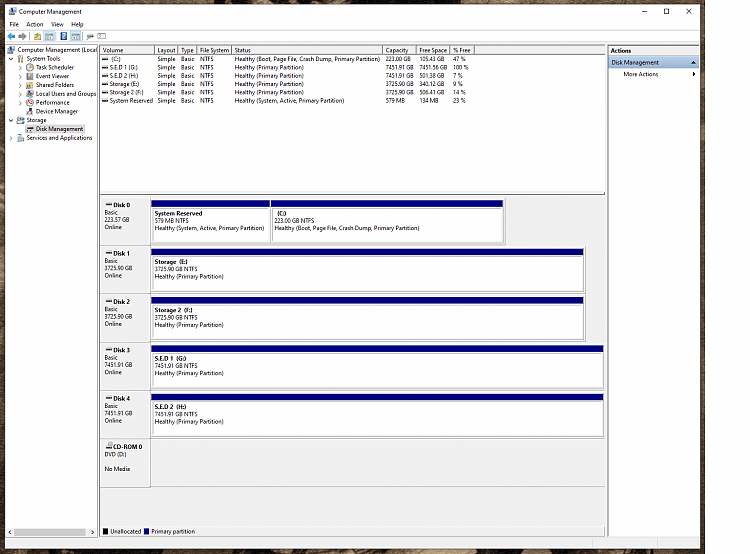
Task: Open the File menu
Action: click(x=14, y=24)
